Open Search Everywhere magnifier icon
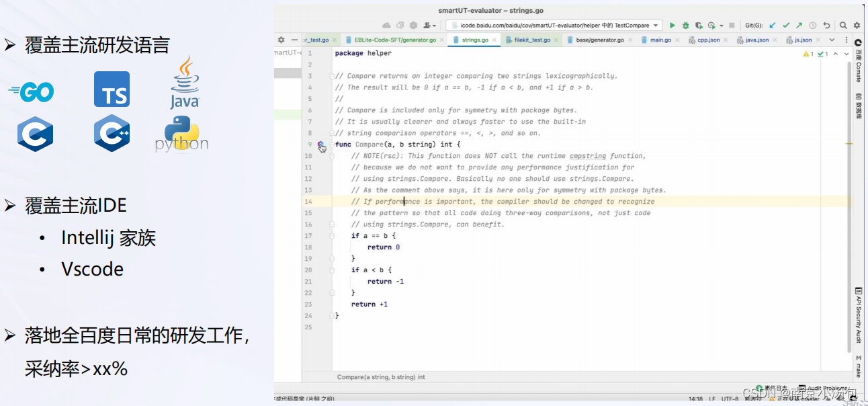The image size is (868, 406). (x=843, y=26)
